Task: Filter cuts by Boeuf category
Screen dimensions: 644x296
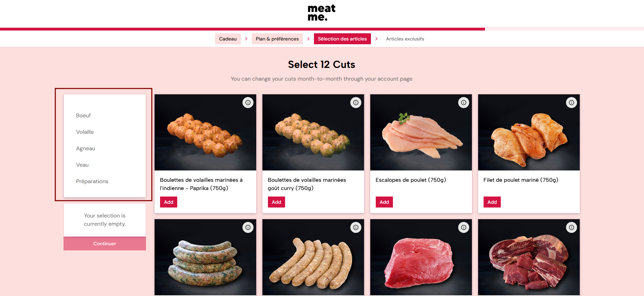Action: pyautogui.click(x=83, y=116)
